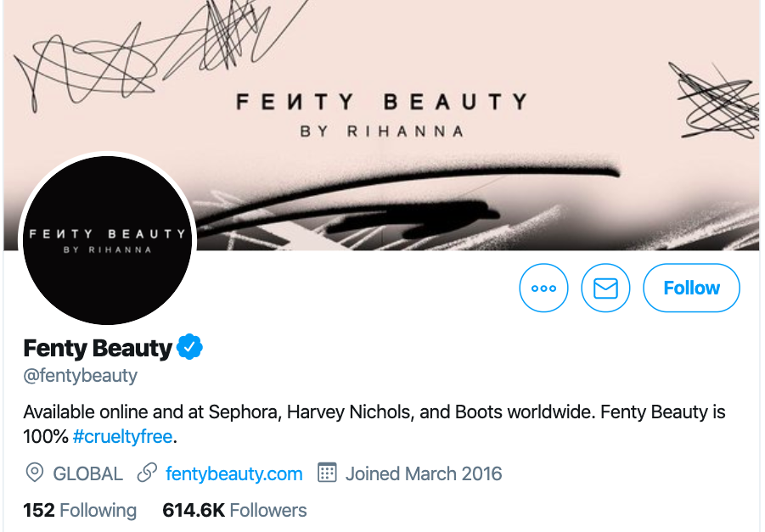Open the fentybeauty.com website link
This screenshot has height=532, width=765.
coord(233,473)
